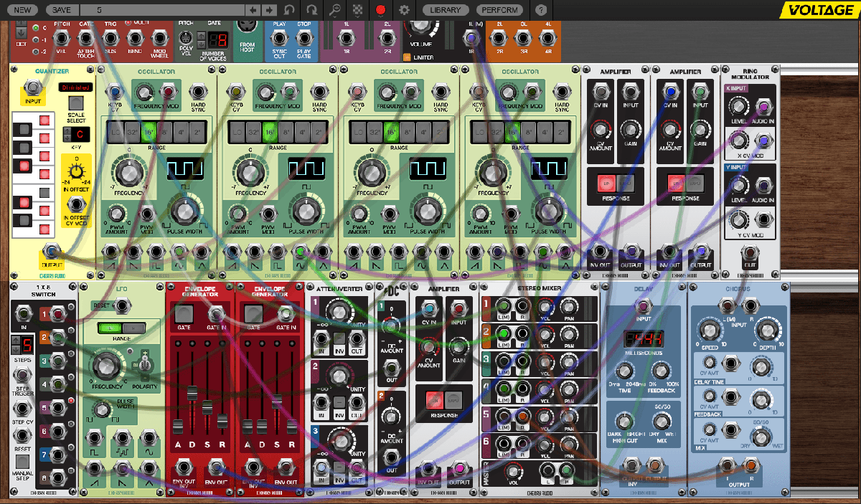Load the next preset with right arrow
861x504 pixels.
click(x=269, y=11)
